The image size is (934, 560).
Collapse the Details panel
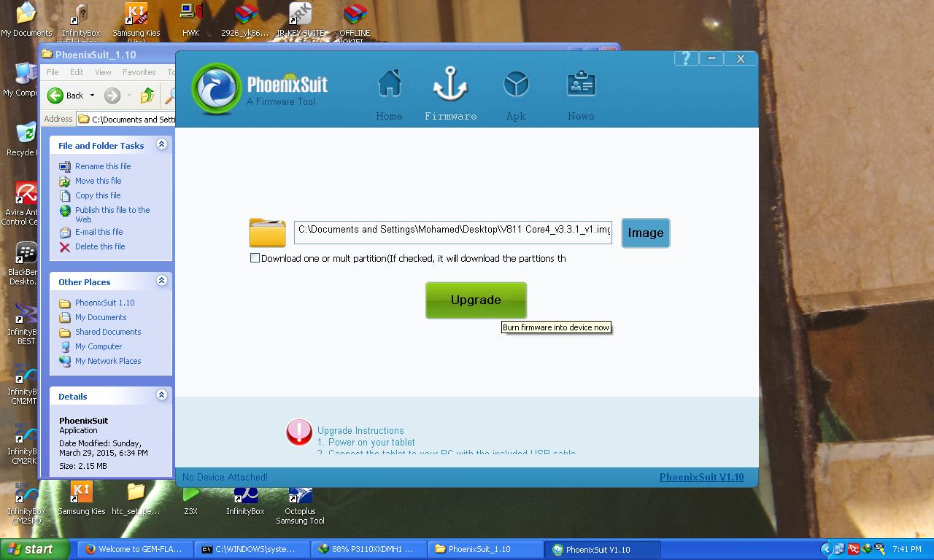[162, 395]
